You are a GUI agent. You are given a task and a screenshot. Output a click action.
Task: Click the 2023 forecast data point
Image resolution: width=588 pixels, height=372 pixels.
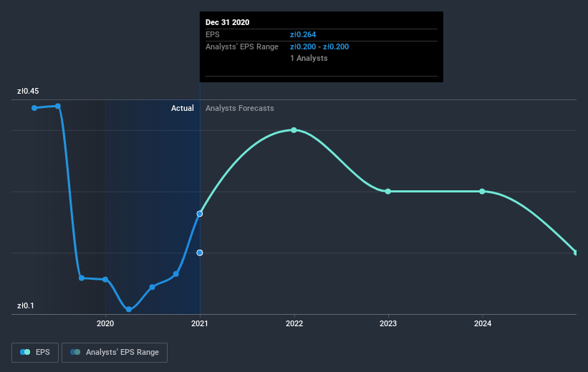[388, 192]
